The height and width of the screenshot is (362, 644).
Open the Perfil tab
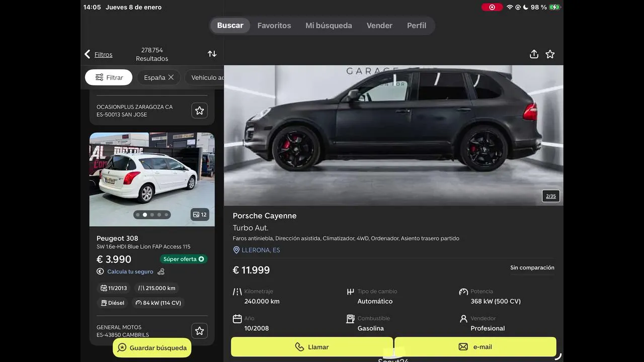pos(417,26)
